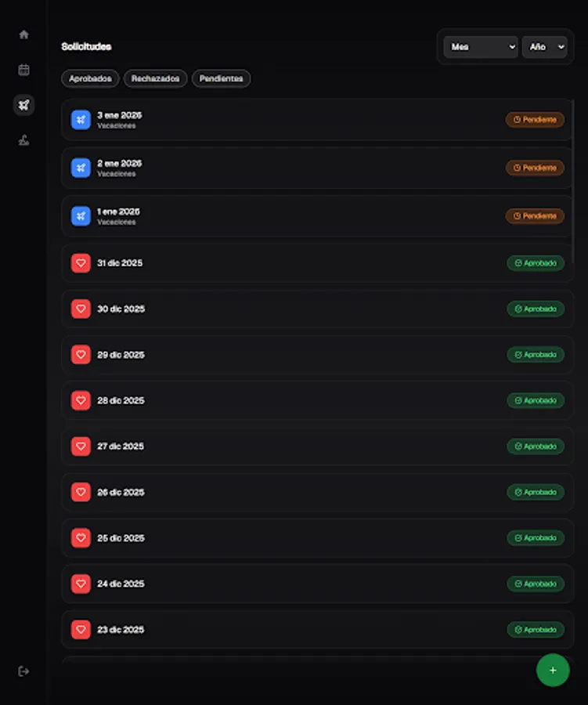The width and height of the screenshot is (588, 705).
Task: Click blue vacation icon for 2 ene 2026
Action: (81, 168)
